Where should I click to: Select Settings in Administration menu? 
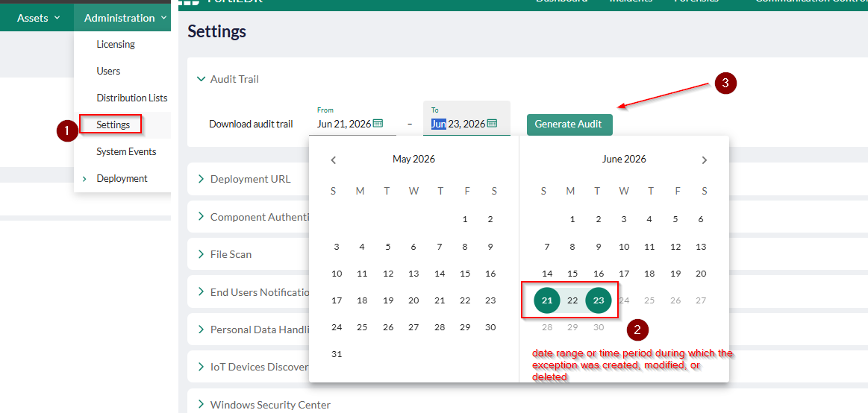point(113,124)
